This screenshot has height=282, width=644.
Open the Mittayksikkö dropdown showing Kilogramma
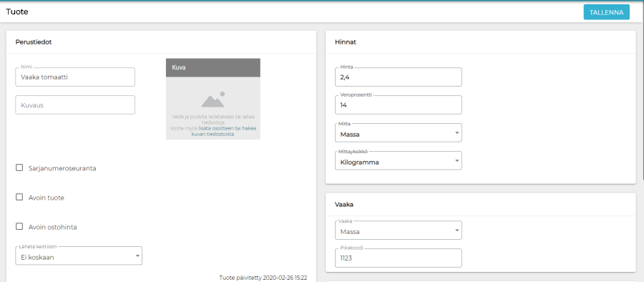pyautogui.click(x=399, y=161)
